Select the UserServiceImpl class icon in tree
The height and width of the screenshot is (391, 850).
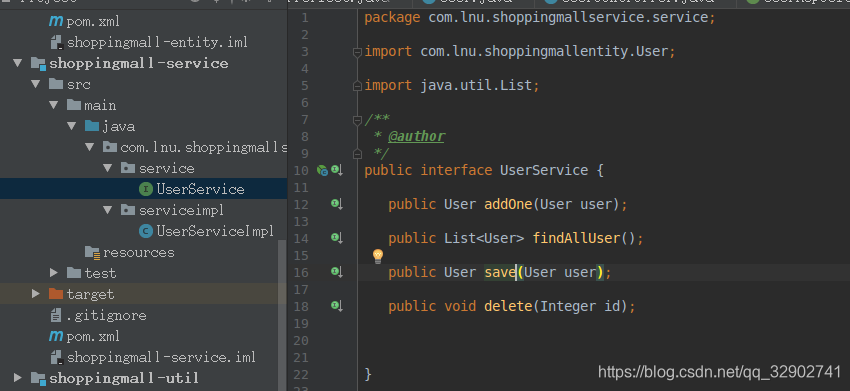click(146, 232)
